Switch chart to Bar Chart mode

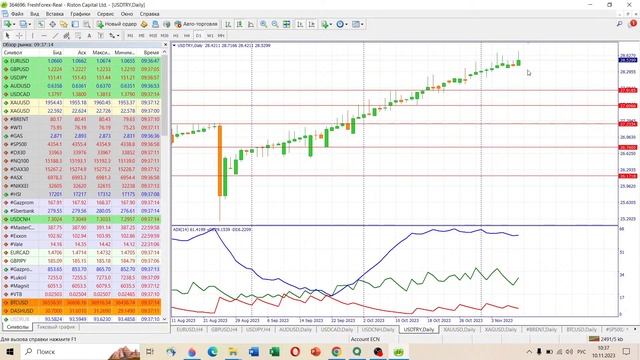click(x=228, y=24)
